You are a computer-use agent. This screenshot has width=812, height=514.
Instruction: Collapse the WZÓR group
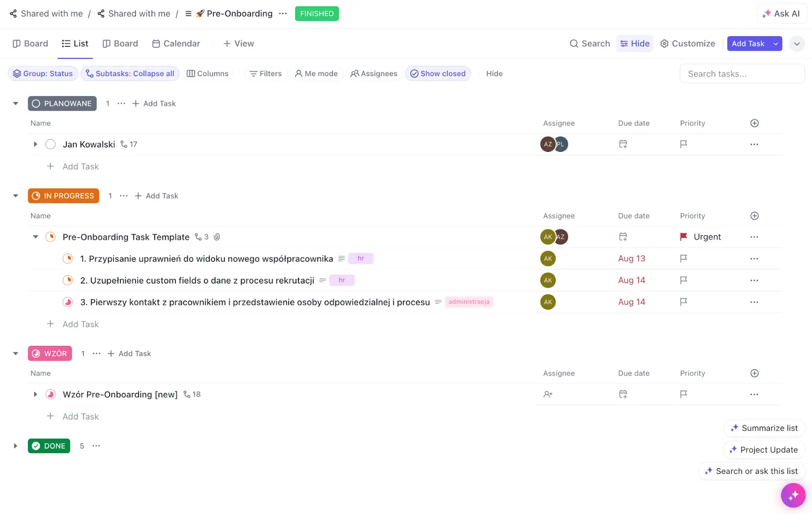point(16,354)
